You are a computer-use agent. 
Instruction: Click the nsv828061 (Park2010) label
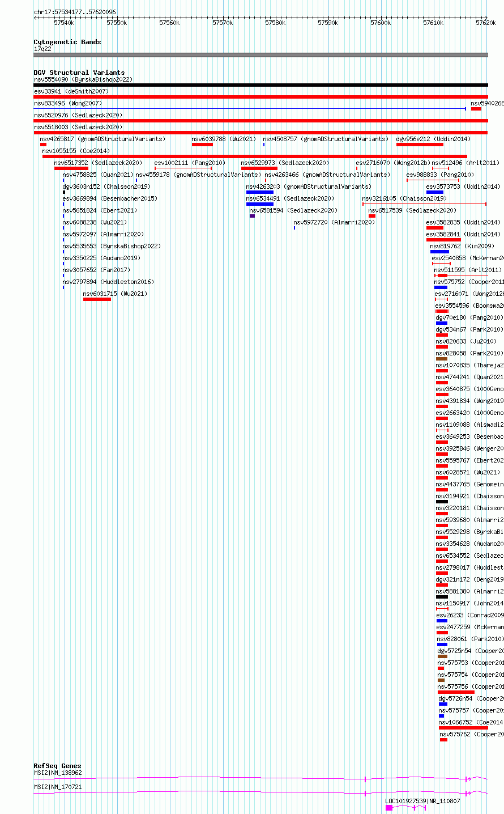(x=471, y=639)
